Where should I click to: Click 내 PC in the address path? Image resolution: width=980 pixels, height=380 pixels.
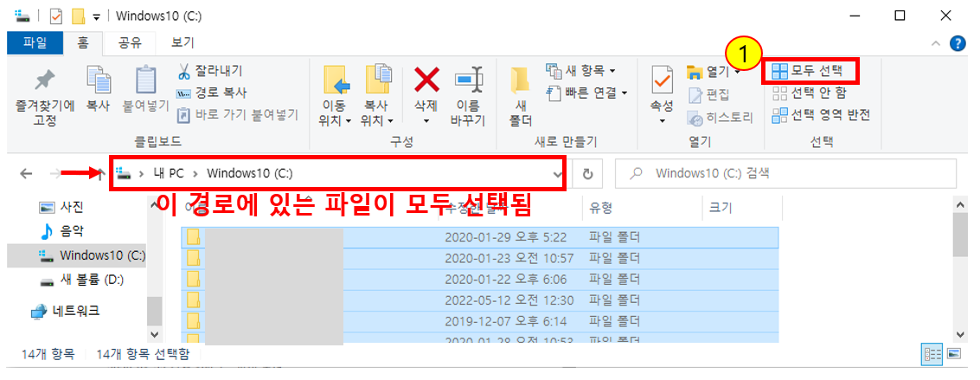(x=168, y=174)
